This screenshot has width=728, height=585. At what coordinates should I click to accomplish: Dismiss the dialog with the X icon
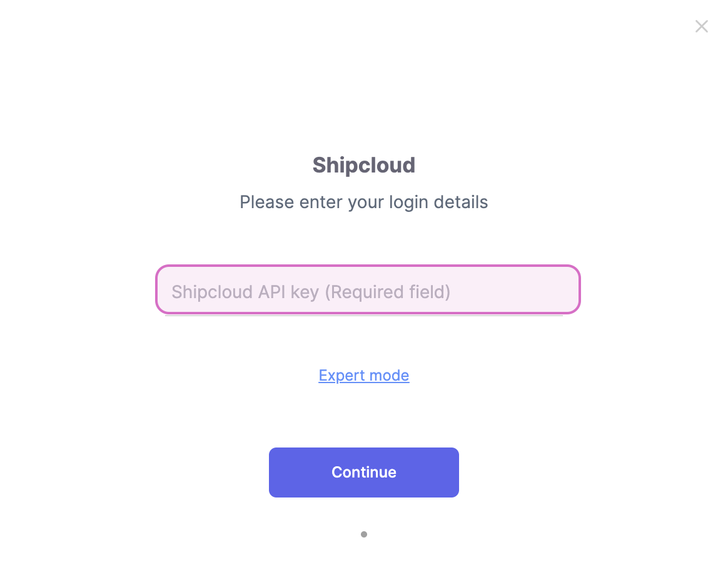click(701, 26)
